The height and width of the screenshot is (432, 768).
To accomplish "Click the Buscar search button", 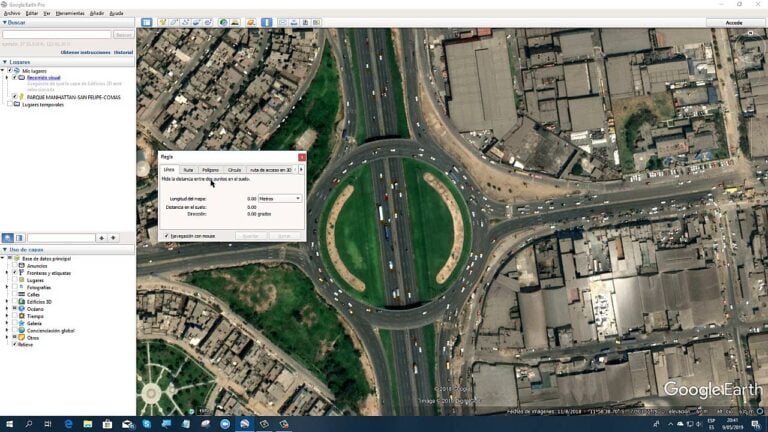I will point(123,35).
